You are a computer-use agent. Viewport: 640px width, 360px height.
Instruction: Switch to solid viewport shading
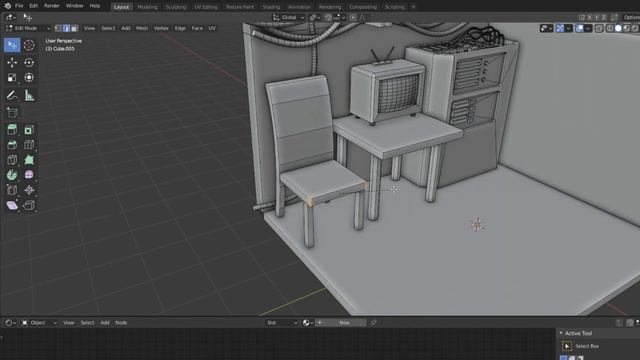618,28
